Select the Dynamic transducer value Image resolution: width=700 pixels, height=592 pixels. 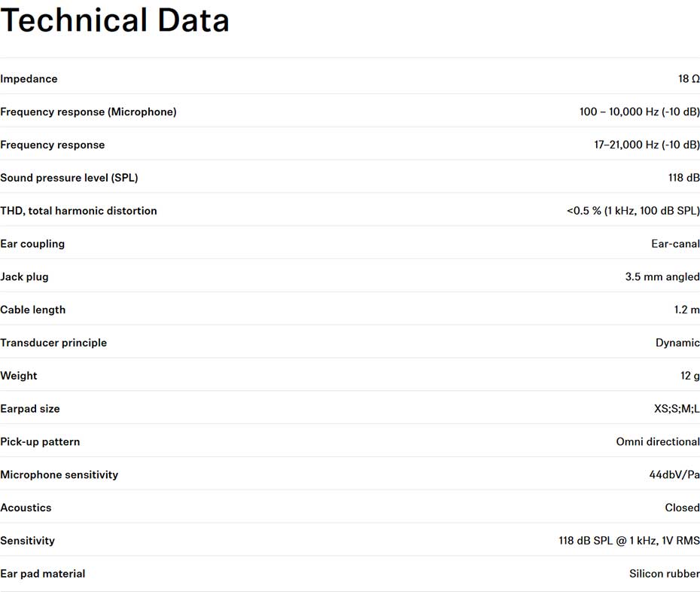tap(677, 343)
